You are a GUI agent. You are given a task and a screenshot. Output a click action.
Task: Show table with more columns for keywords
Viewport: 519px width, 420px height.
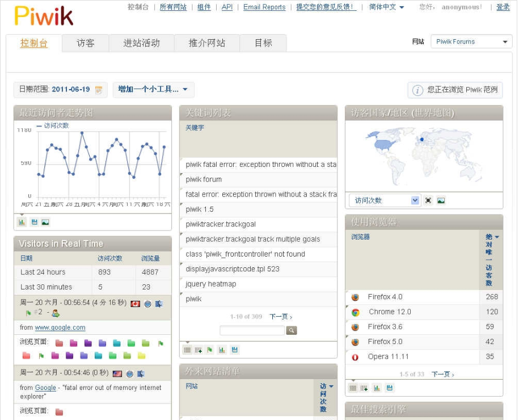click(x=199, y=350)
